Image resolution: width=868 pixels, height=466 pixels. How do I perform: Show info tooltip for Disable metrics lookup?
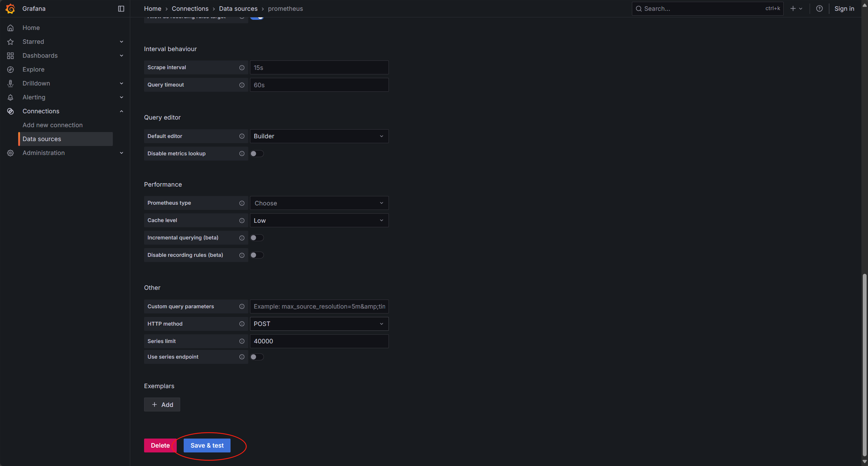click(x=242, y=154)
